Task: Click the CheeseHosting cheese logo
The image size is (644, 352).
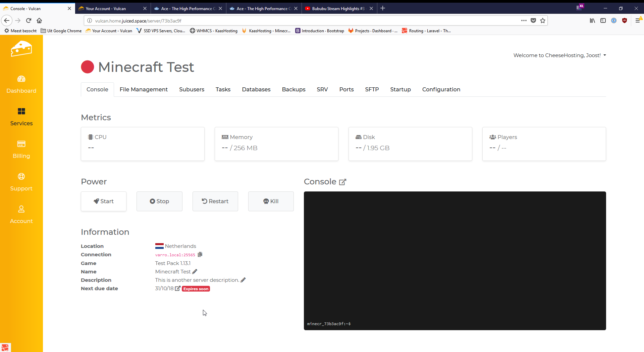Action: [21, 49]
